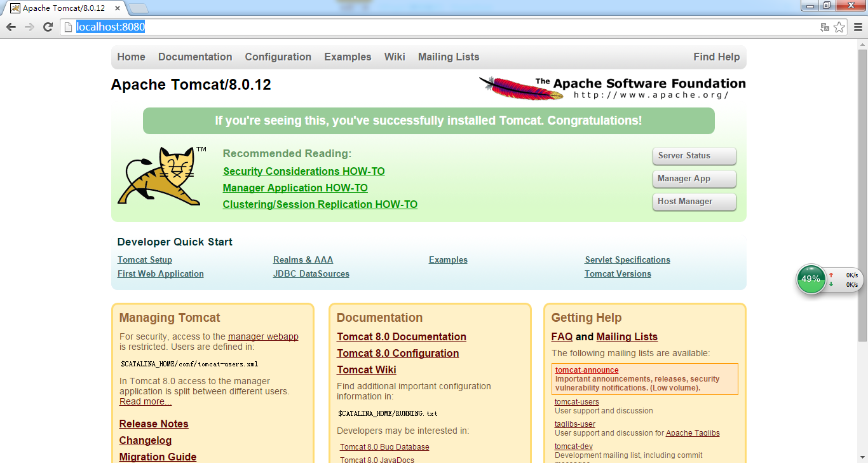This screenshot has width=868, height=463.
Task: Open the Tomcat Versions link
Action: 618,273
